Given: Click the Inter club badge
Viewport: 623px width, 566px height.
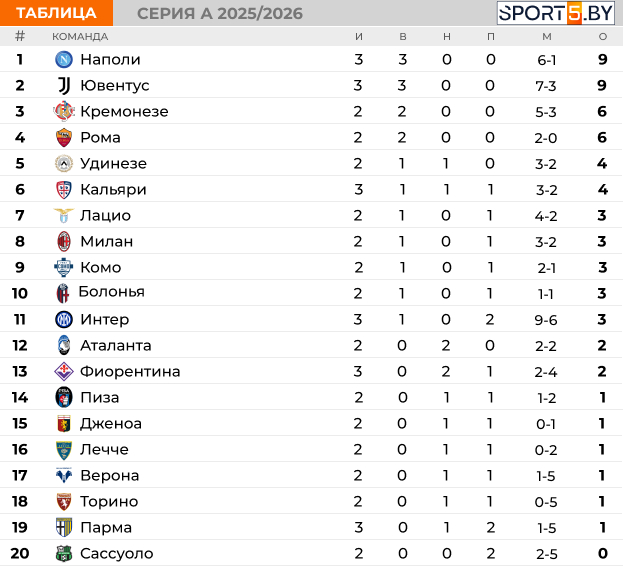Looking at the screenshot, I should pos(64,319).
